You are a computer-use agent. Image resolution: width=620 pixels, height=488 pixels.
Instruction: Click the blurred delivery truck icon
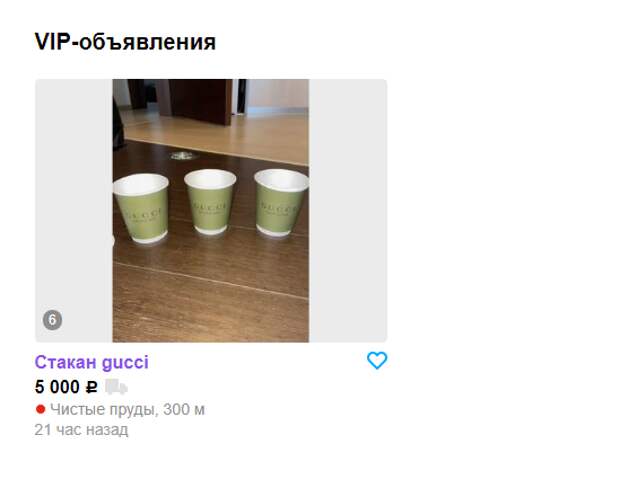116,387
